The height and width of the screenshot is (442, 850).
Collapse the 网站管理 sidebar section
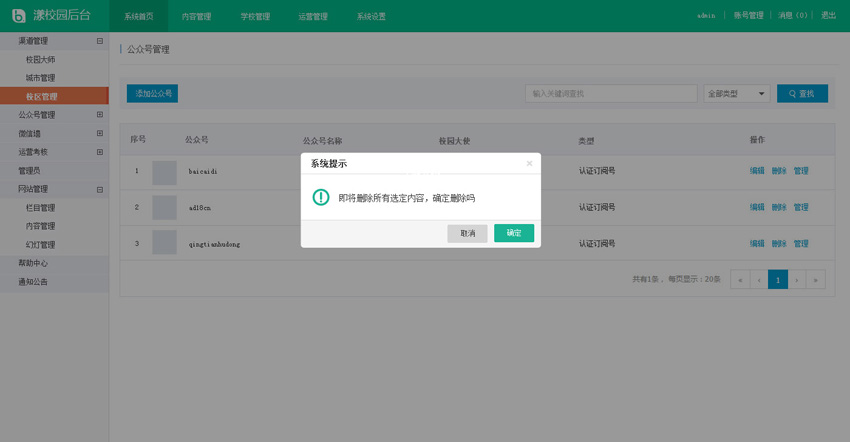coord(99,189)
